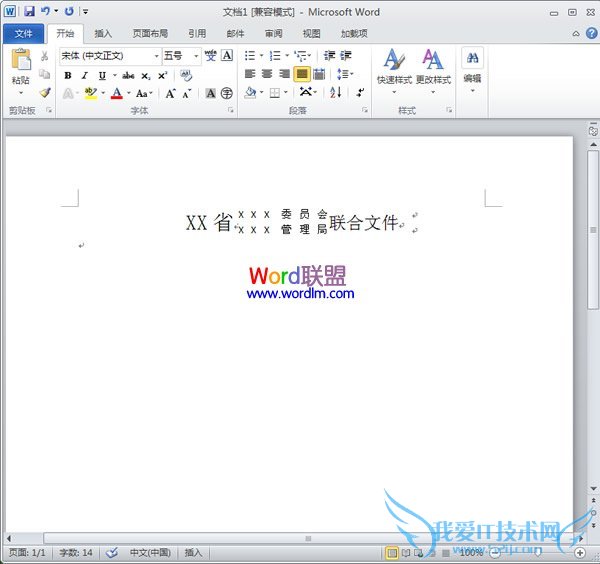Click the phonetic guide (wén) icon
The image size is (600, 564).
210,56
